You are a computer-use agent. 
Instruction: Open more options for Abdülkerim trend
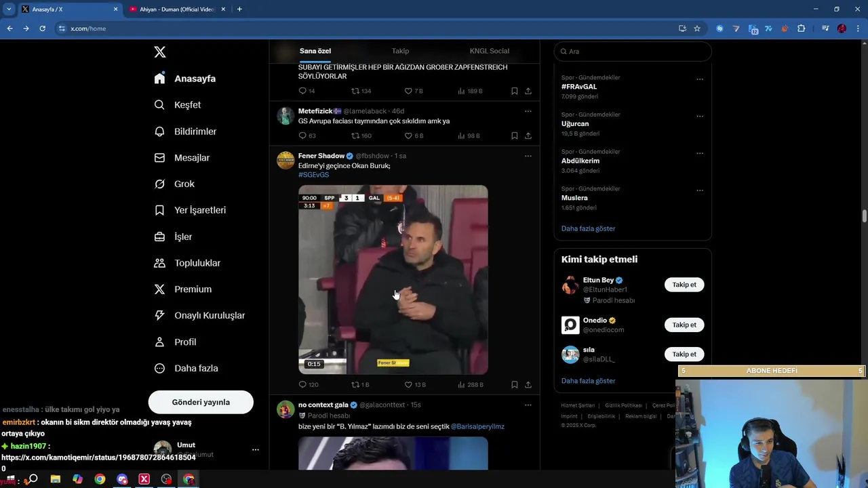coord(700,153)
